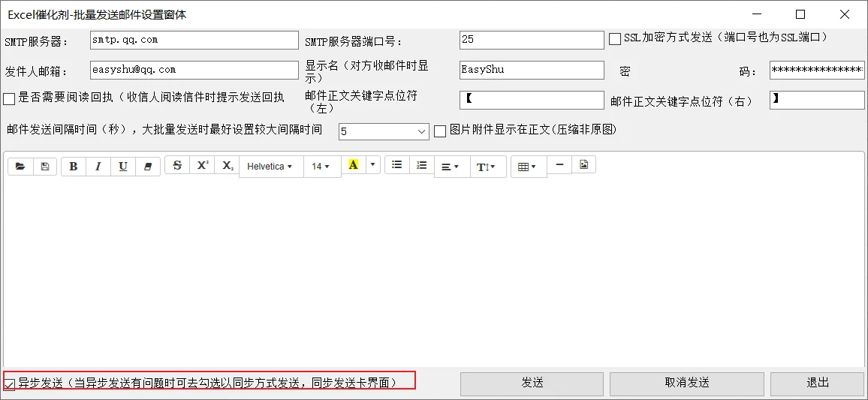Click the 邮件发送间隔时间 label text

[164, 130]
